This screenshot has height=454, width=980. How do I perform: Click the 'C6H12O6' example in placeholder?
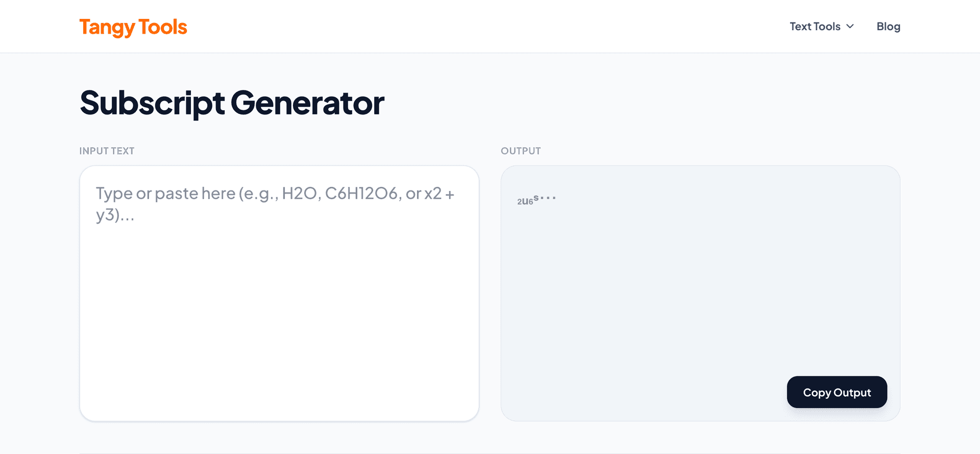(x=361, y=194)
